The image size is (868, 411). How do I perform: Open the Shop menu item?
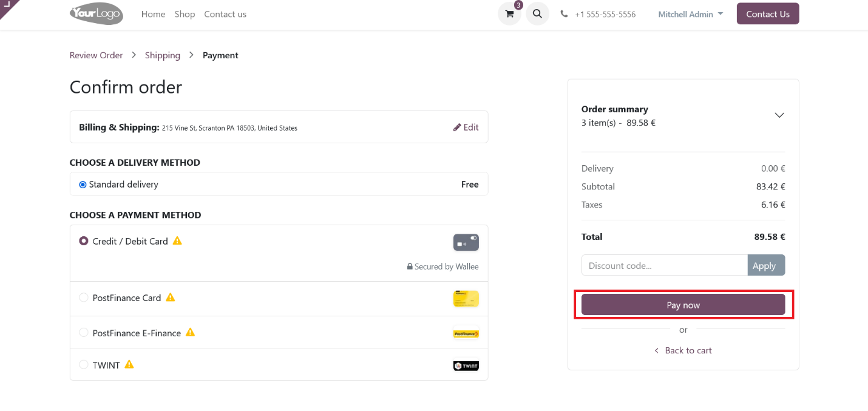tap(185, 14)
